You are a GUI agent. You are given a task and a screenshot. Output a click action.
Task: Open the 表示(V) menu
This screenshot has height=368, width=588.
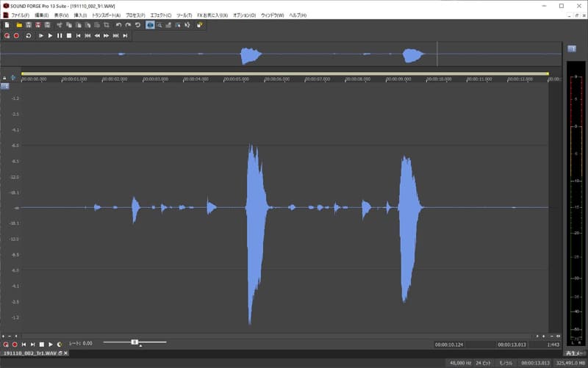(61, 15)
